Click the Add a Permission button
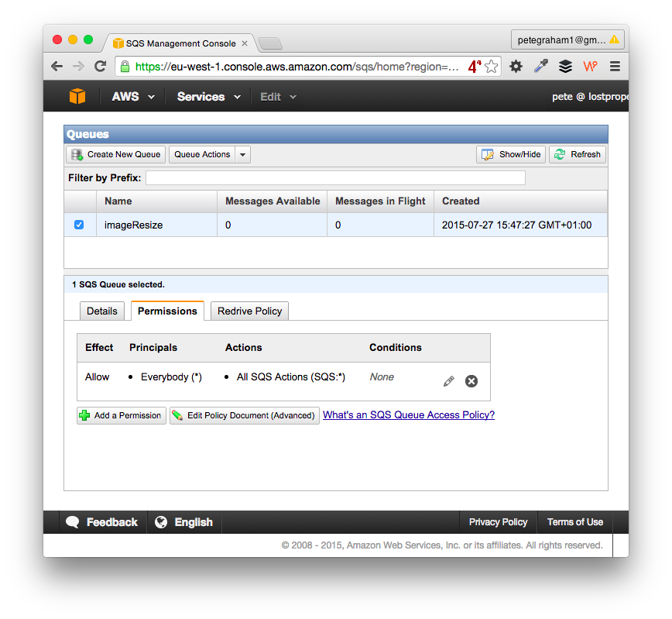672x619 pixels. [x=122, y=416]
